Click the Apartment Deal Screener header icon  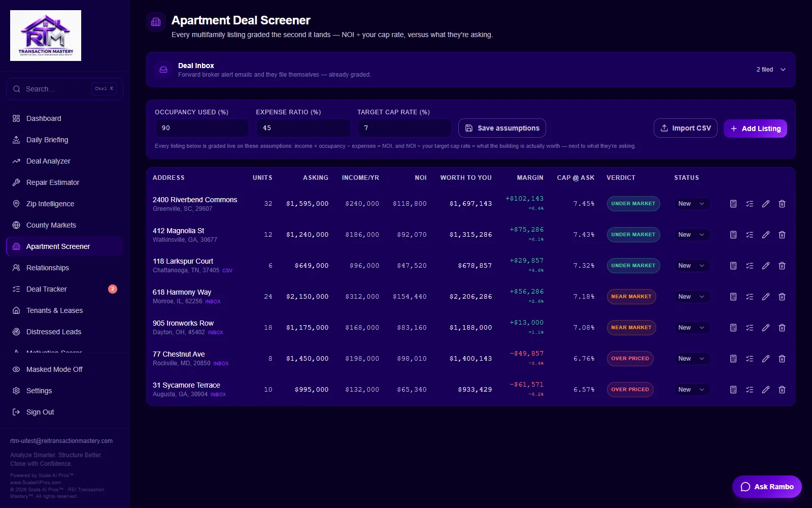point(156,22)
